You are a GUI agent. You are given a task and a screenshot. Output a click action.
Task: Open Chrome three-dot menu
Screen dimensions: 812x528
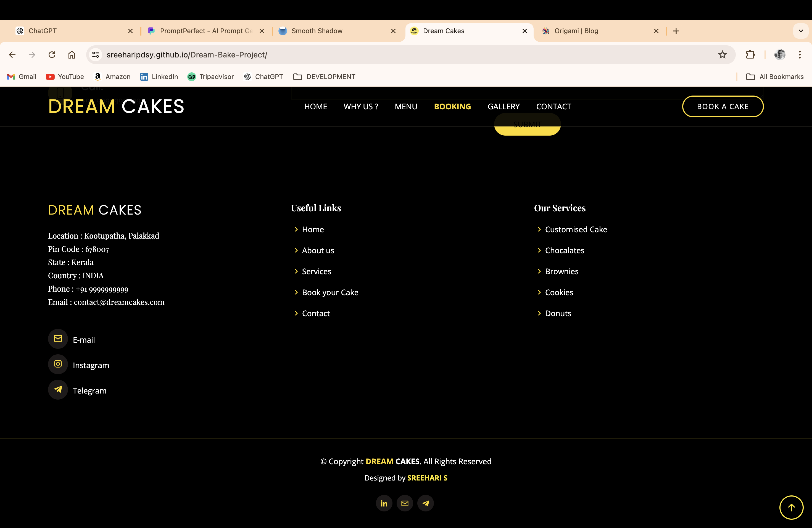(799, 55)
